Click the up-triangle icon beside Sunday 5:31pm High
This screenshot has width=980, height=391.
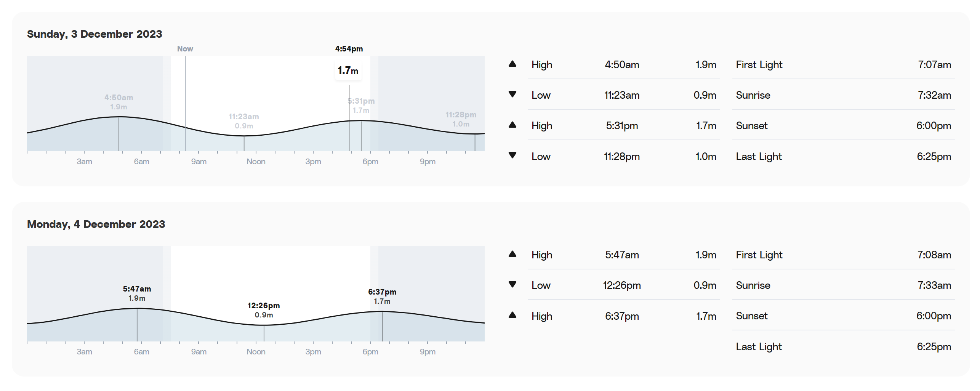[x=512, y=125]
